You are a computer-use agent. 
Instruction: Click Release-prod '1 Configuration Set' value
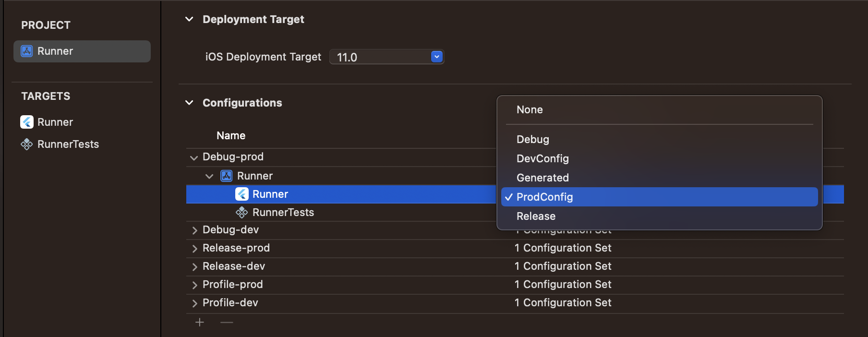pyautogui.click(x=563, y=248)
